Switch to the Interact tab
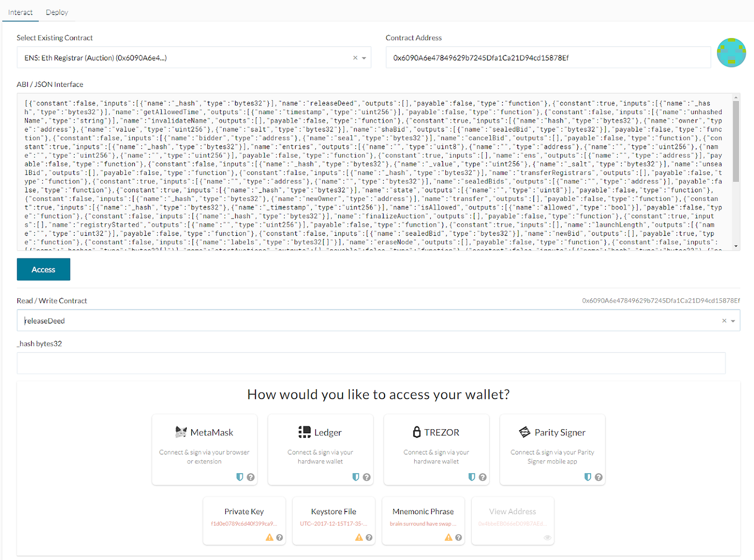Image resolution: width=754 pixels, height=560 pixels. [x=20, y=12]
